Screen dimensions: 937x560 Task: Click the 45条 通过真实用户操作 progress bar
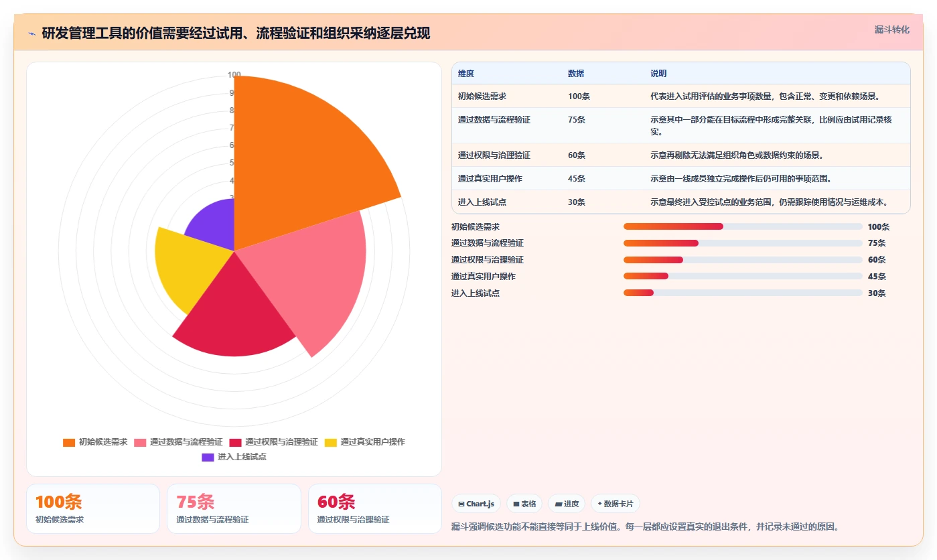tap(743, 276)
